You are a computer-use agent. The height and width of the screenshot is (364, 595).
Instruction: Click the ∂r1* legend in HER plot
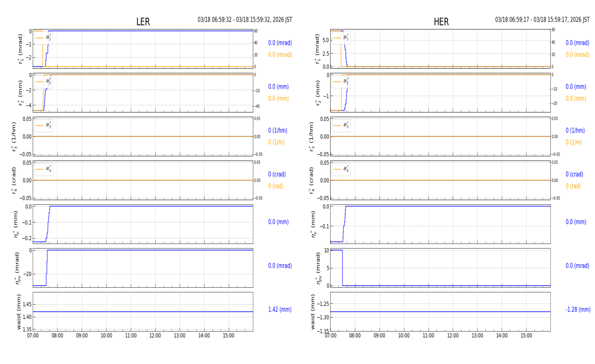point(341,38)
